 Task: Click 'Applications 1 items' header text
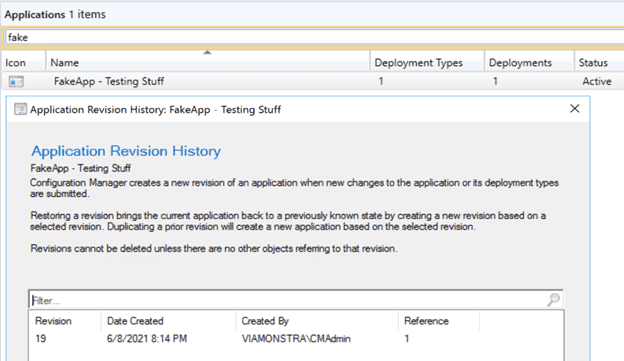55,14
